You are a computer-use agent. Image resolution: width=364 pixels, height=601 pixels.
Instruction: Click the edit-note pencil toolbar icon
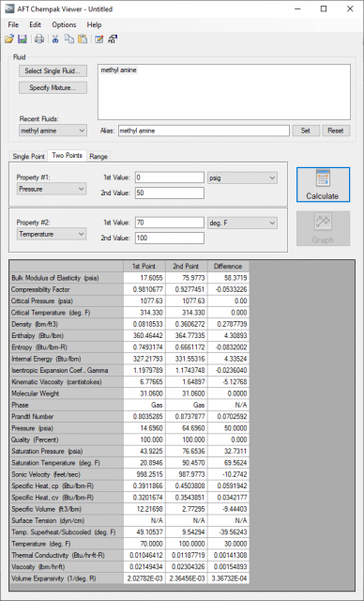click(x=99, y=39)
